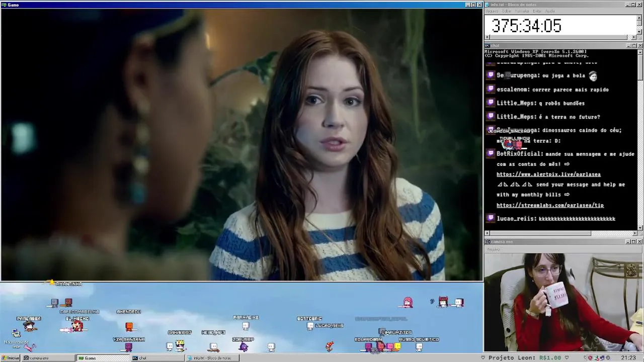The width and height of the screenshot is (644, 362).
Task: Click the chat window scroll down arrow
Action: pos(640,228)
